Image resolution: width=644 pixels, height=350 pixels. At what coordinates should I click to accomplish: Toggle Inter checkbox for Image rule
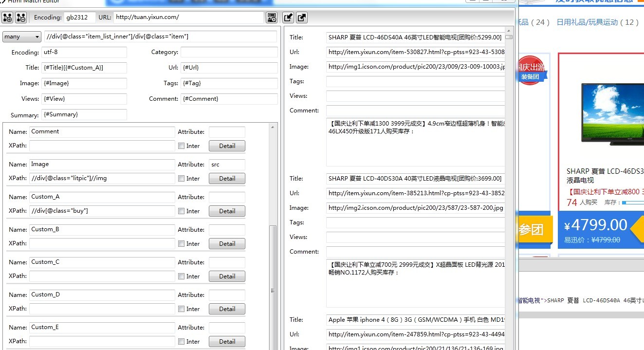coord(181,178)
